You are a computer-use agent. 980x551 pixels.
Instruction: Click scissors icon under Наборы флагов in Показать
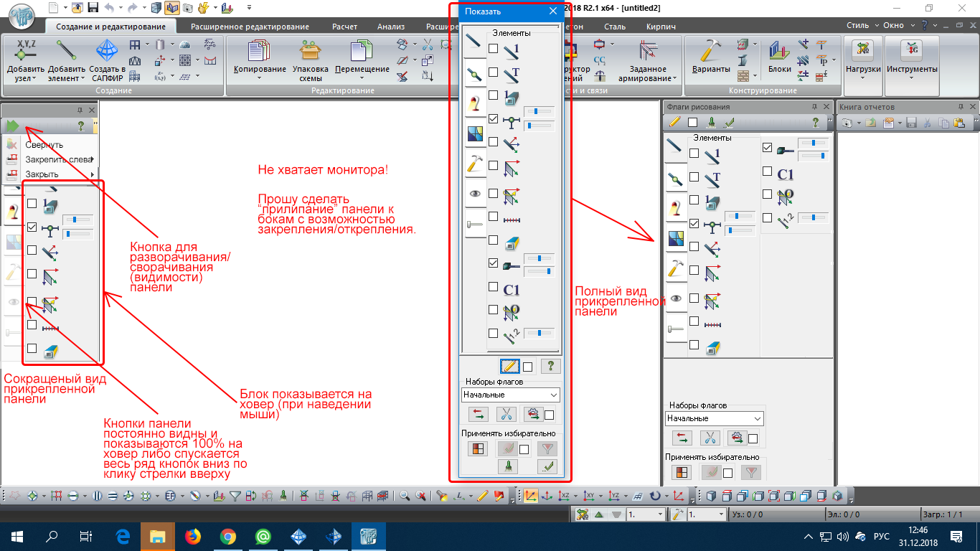click(507, 414)
